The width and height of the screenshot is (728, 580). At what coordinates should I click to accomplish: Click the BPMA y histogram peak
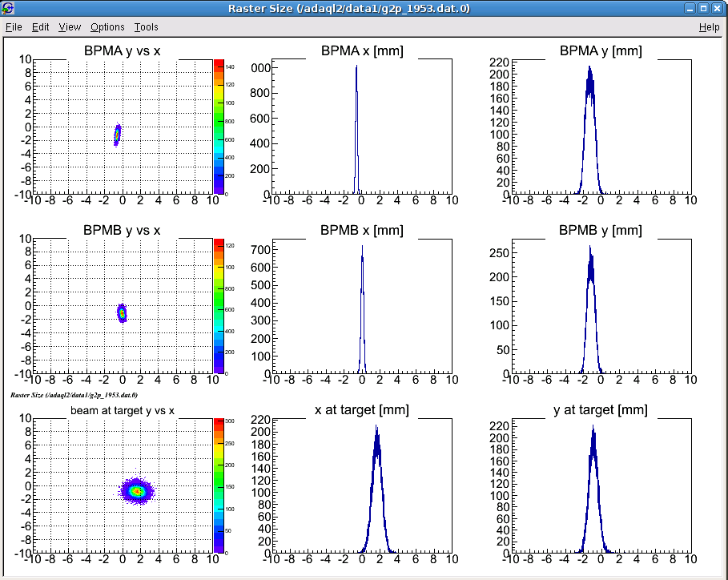[589, 130]
